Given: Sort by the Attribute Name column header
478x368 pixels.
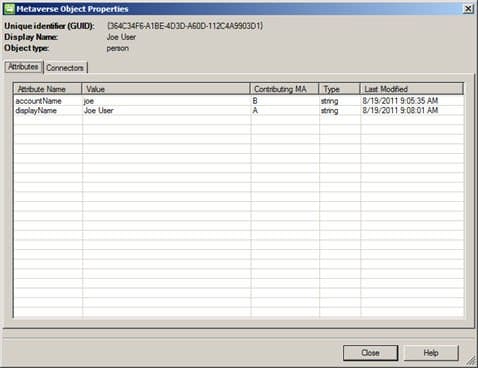Looking at the screenshot, I should [48, 89].
